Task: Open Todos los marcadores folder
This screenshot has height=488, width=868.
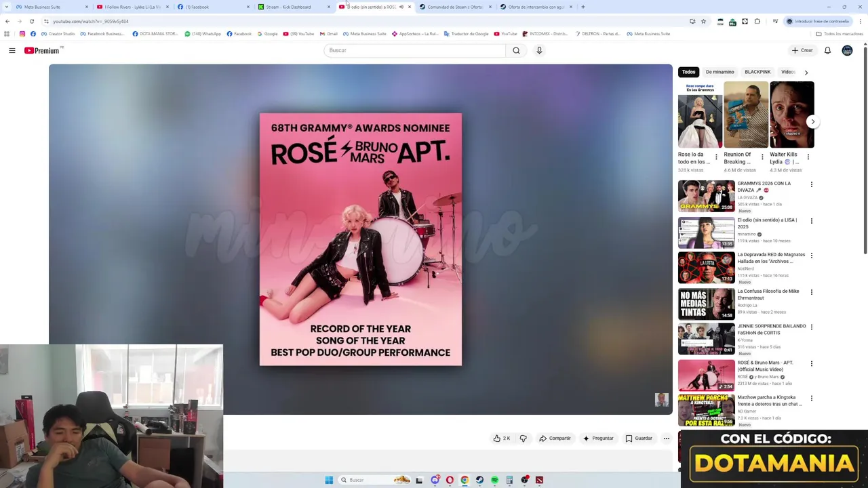Action: (x=839, y=34)
